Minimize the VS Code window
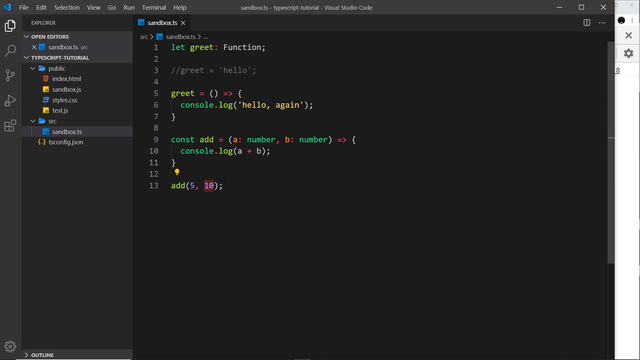This screenshot has height=360, width=640. tap(560, 7)
